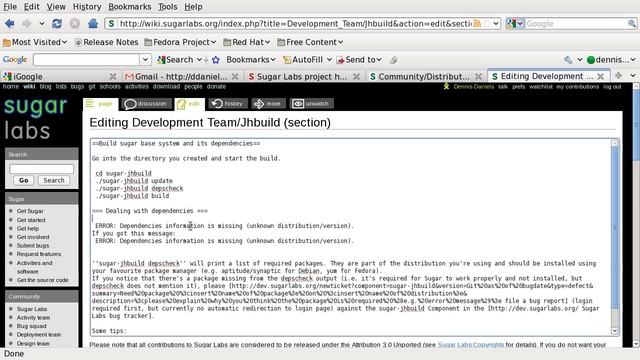Screen dimensions: 640x360
Task: Expand the back/forward history dropdown arrow
Action: click(42, 24)
